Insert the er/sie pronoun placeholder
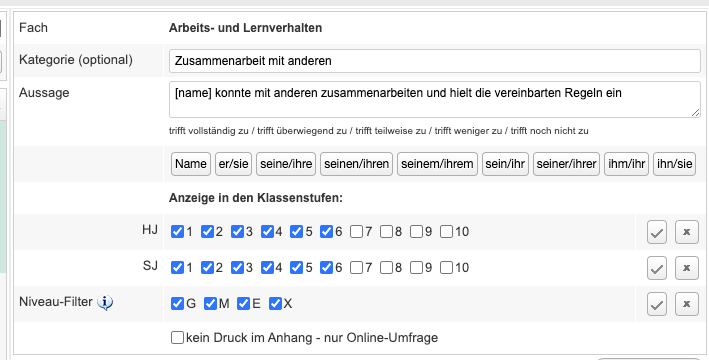 pyautogui.click(x=233, y=164)
